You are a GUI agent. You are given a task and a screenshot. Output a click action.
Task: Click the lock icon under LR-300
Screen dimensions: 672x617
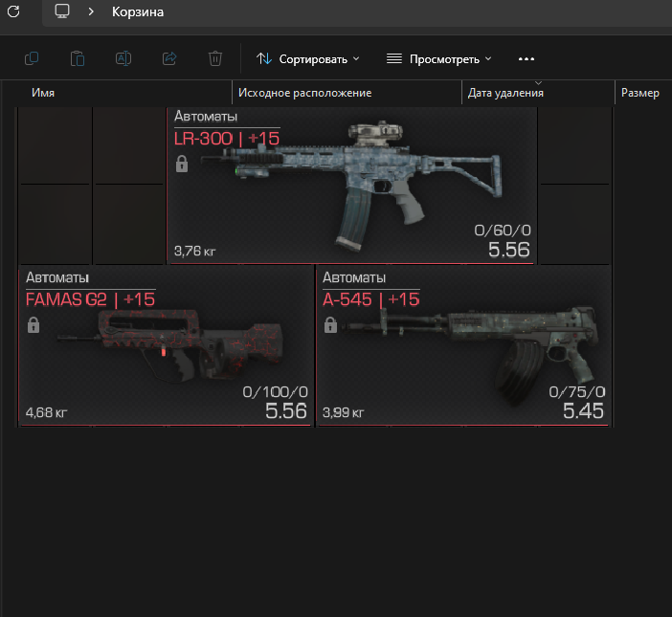point(182,164)
